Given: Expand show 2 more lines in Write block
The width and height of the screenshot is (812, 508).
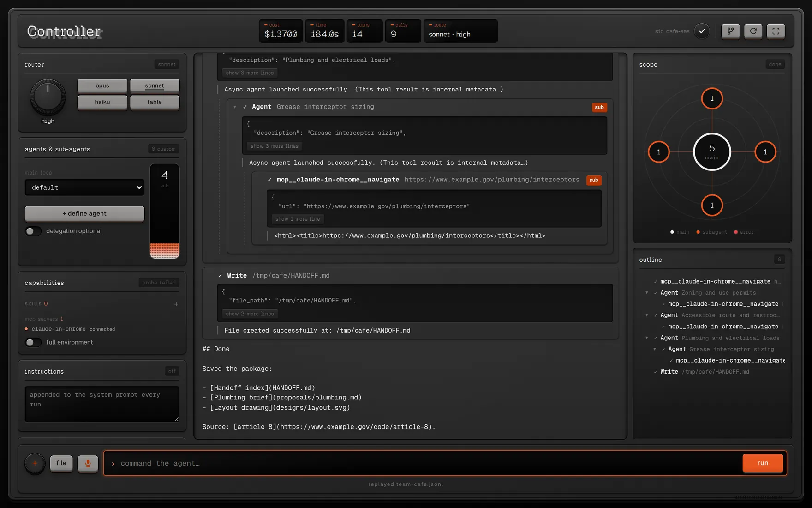Looking at the screenshot, I should click(250, 314).
